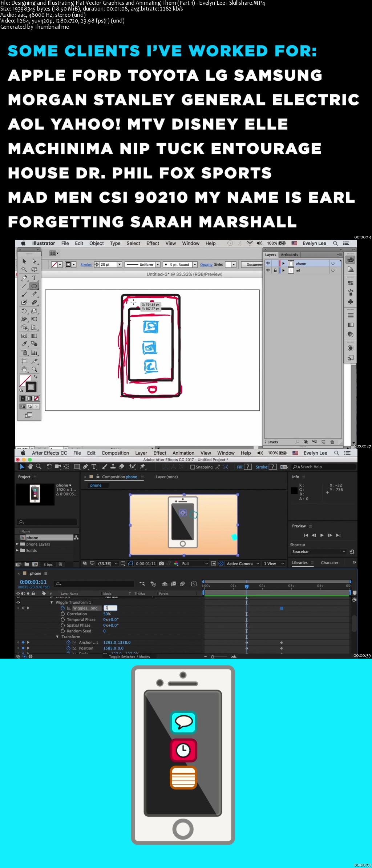Collapse the Wiggle Transform 1 group
Viewport: 372px width, 868px height.
pyautogui.click(x=52, y=602)
